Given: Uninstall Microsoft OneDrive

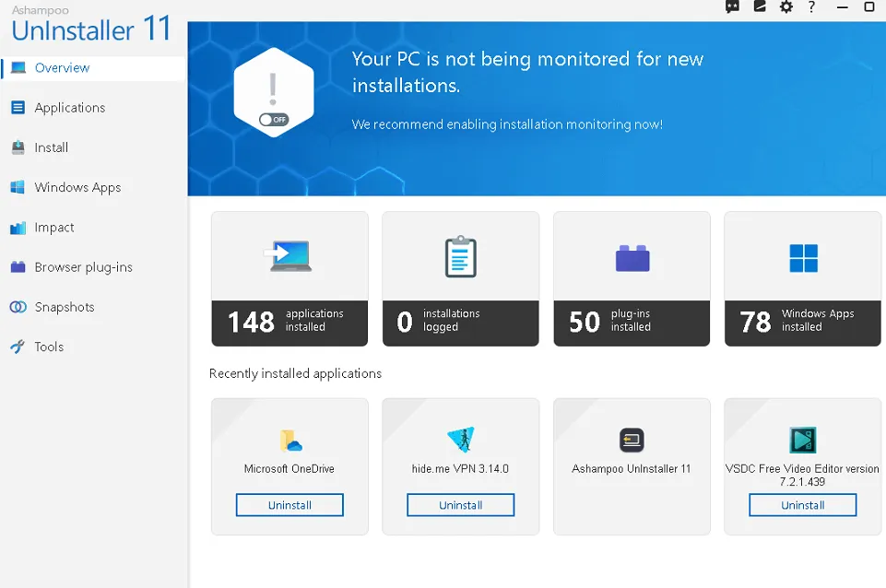Looking at the screenshot, I should [289, 505].
